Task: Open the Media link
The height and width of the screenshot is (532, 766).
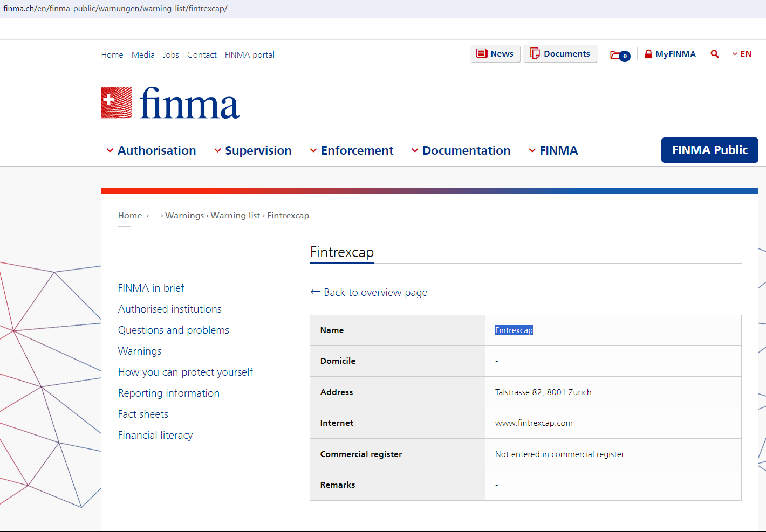Action: click(x=143, y=55)
